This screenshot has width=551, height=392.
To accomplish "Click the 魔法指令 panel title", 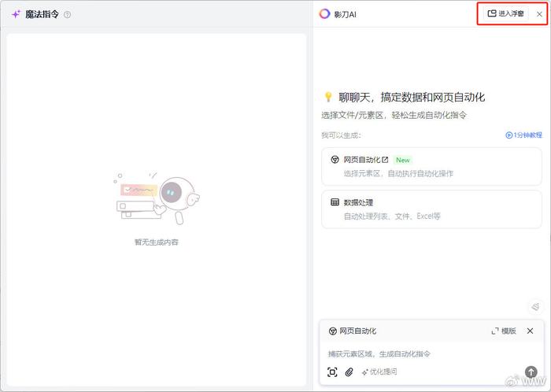I will tap(42, 14).
